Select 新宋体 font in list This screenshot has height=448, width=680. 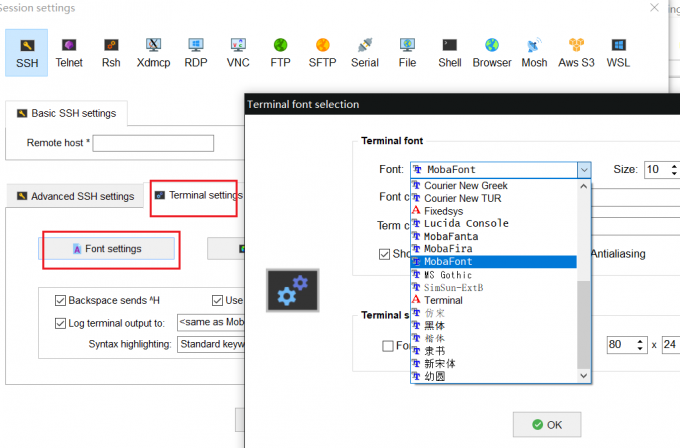pyautogui.click(x=494, y=363)
